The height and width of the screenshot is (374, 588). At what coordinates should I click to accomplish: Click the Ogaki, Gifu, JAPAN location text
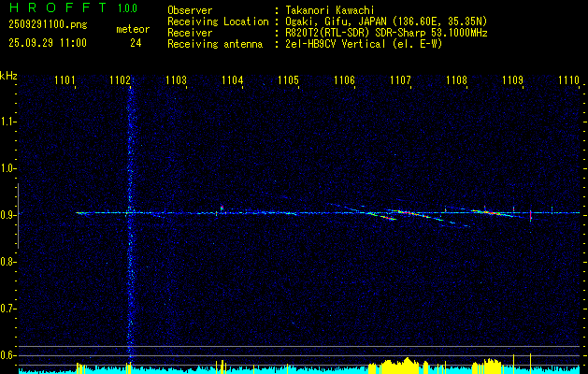386,22
